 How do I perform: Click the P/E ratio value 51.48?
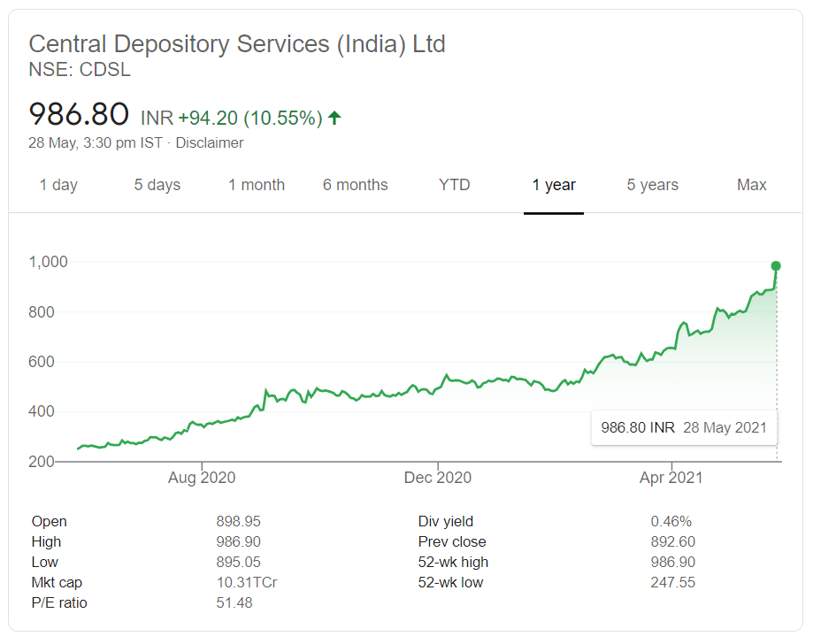pos(234,603)
